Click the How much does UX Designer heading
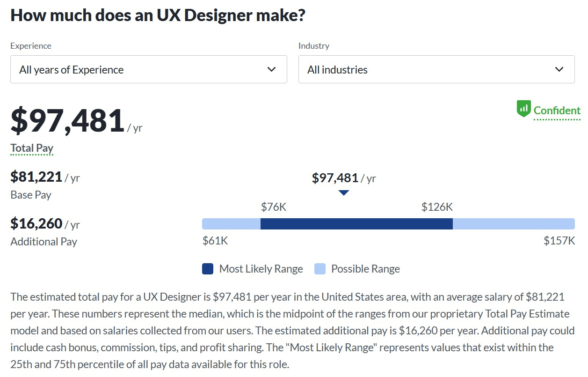588x377 pixels. [158, 15]
